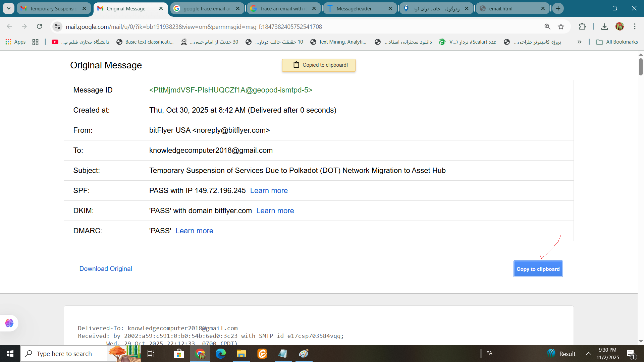Open the Chrome extensions puzzle icon

(582, 26)
